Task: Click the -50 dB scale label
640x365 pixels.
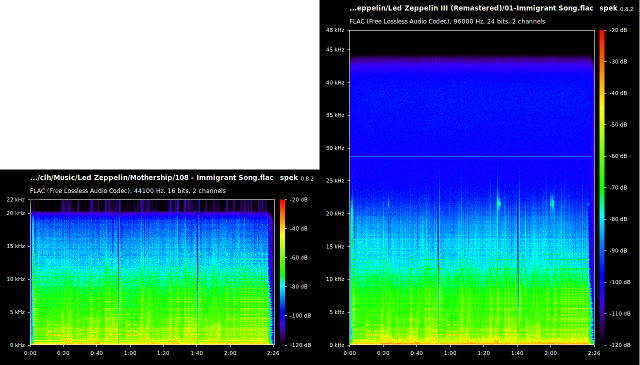Action: (618, 125)
